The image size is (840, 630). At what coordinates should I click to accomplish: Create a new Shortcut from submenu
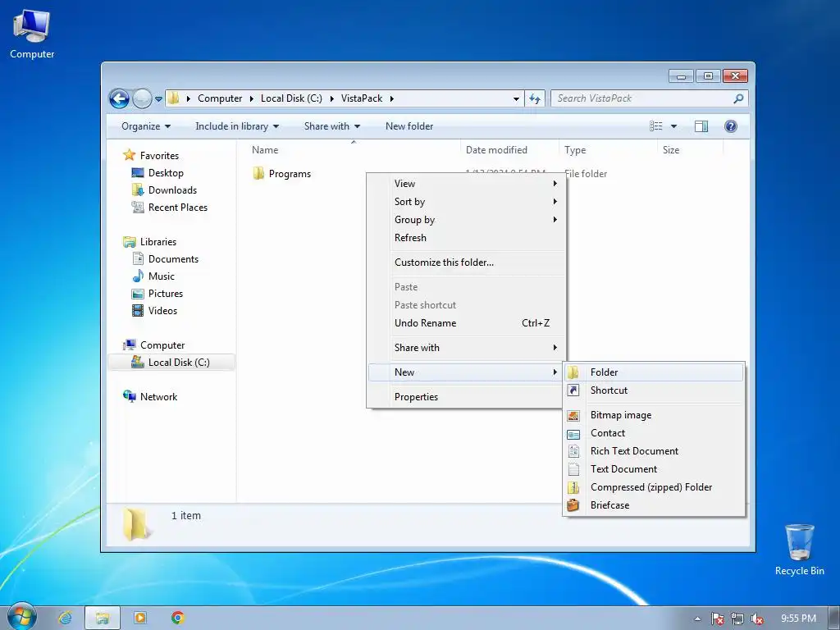[x=654, y=390]
